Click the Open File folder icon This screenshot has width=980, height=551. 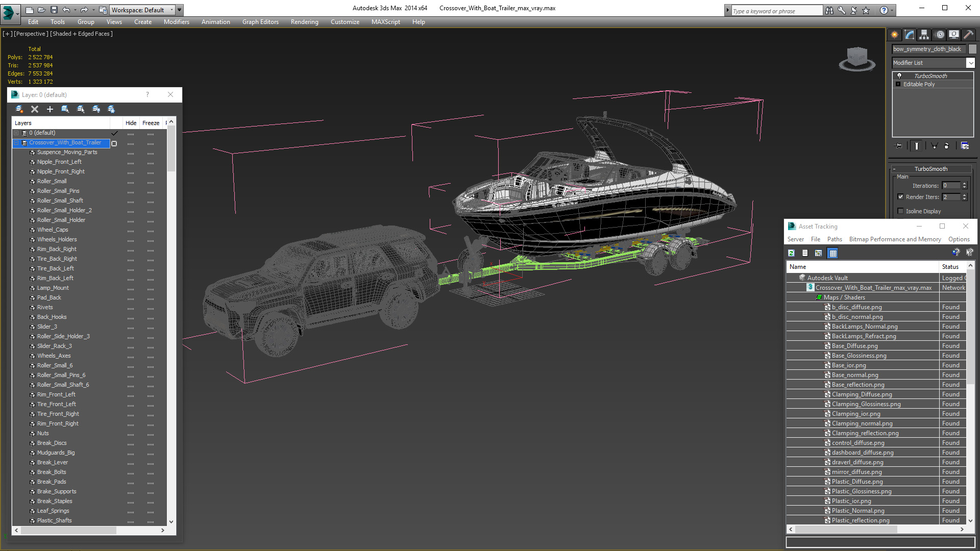click(42, 10)
